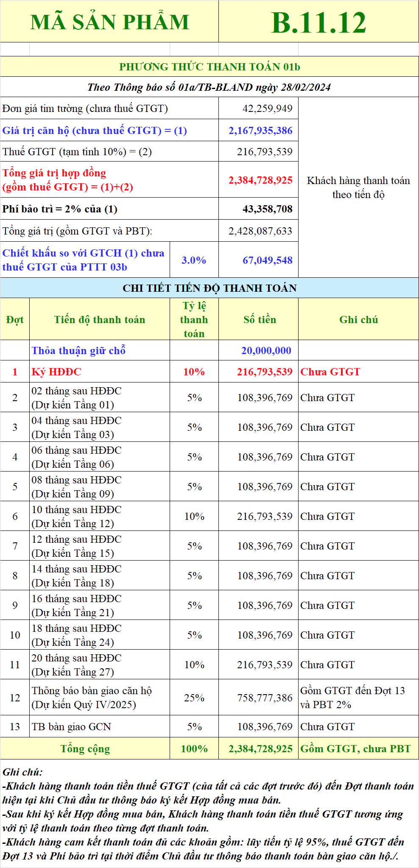Select the Thuế GTGT (tạm tính 10%) label
This screenshot has width=419, height=868.
tap(77, 152)
